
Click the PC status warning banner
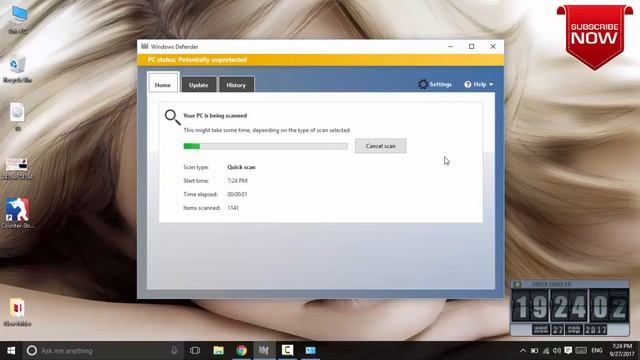(x=320, y=60)
